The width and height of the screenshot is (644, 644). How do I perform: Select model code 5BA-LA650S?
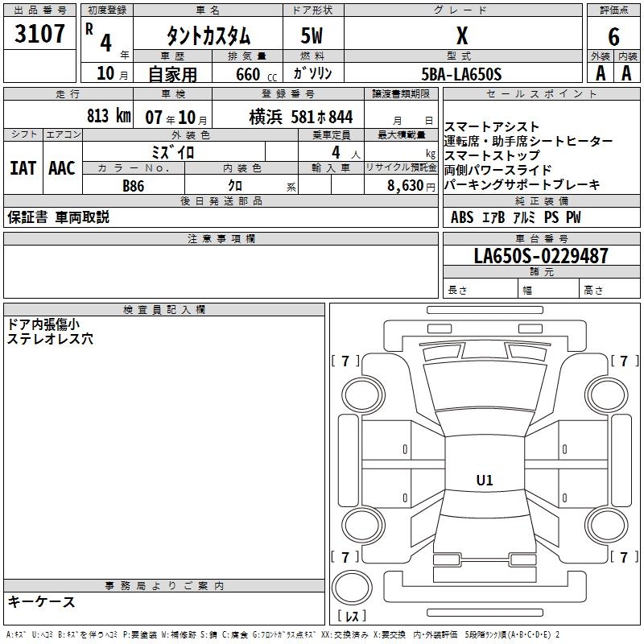(x=461, y=74)
